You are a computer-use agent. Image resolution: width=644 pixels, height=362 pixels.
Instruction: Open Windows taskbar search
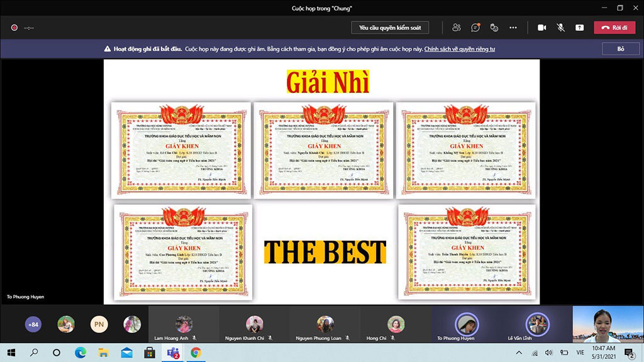[x=34, y=353]
